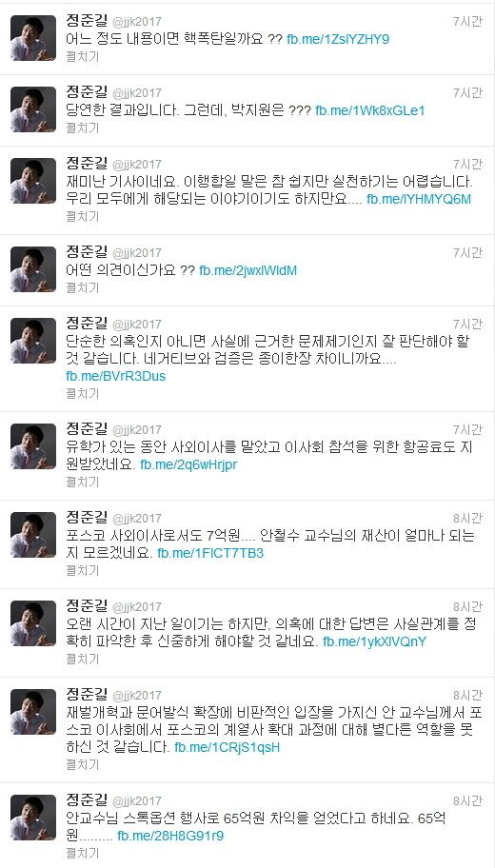Open the fb.me/2q6wHrjpr link
This screenshot has width=495, height=868.
pos(188,464)
